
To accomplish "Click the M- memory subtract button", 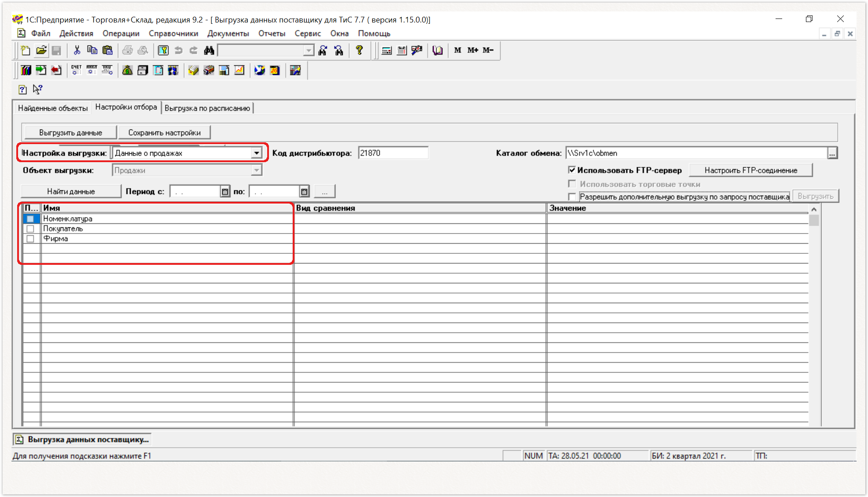I will [x=488, y=50].
